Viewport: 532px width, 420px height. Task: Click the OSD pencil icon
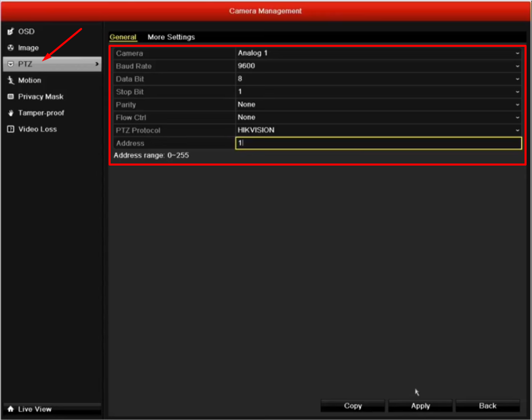point(11,31)
